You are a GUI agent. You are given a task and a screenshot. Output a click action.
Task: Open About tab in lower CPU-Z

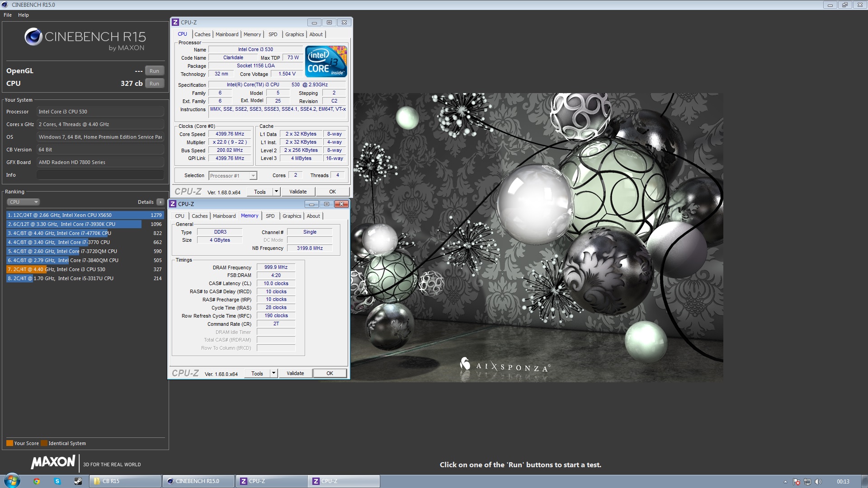(313, 216)
